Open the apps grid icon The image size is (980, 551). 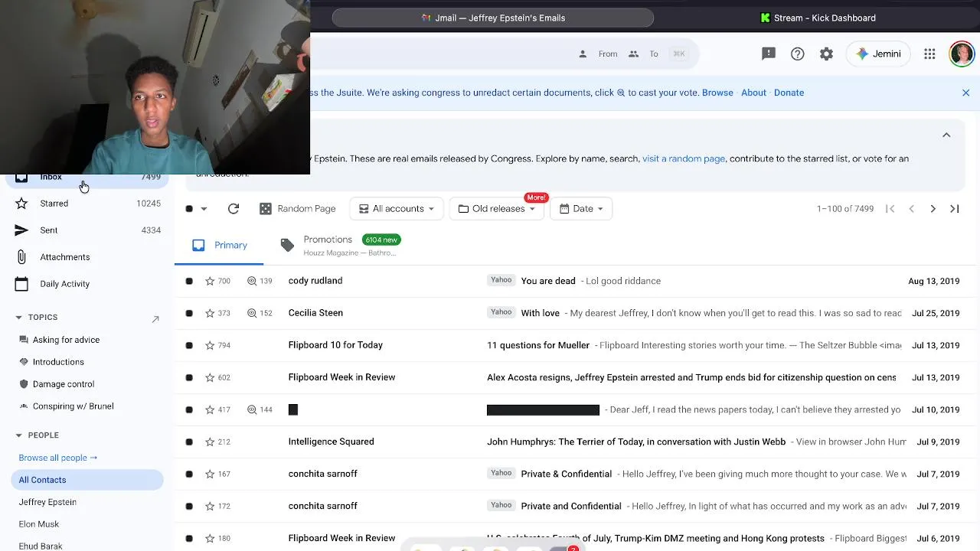[929, 54]
